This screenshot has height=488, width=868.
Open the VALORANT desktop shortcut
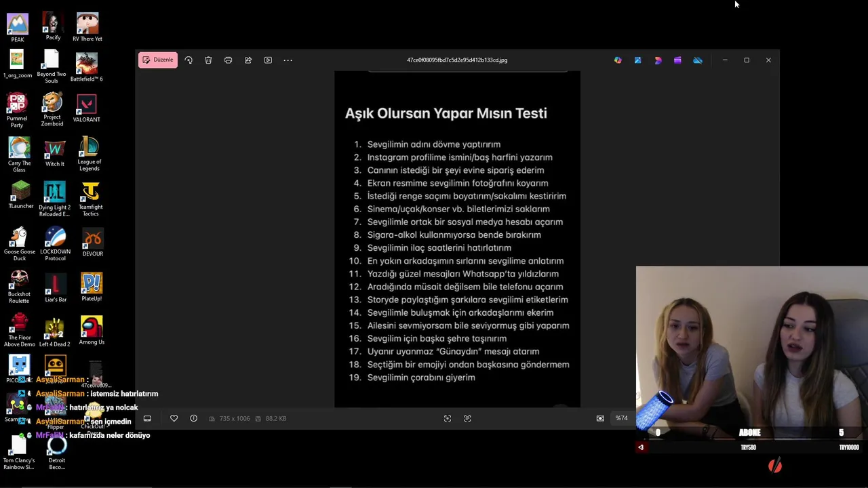click(x=87, y=109)
